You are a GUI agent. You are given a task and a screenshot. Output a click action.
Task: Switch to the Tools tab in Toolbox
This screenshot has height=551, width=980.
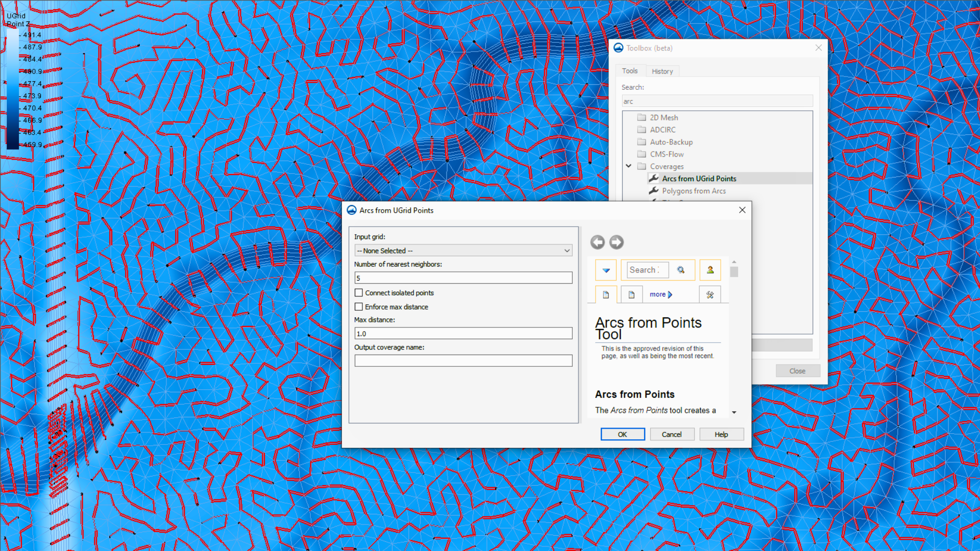(x=630, y=71)
